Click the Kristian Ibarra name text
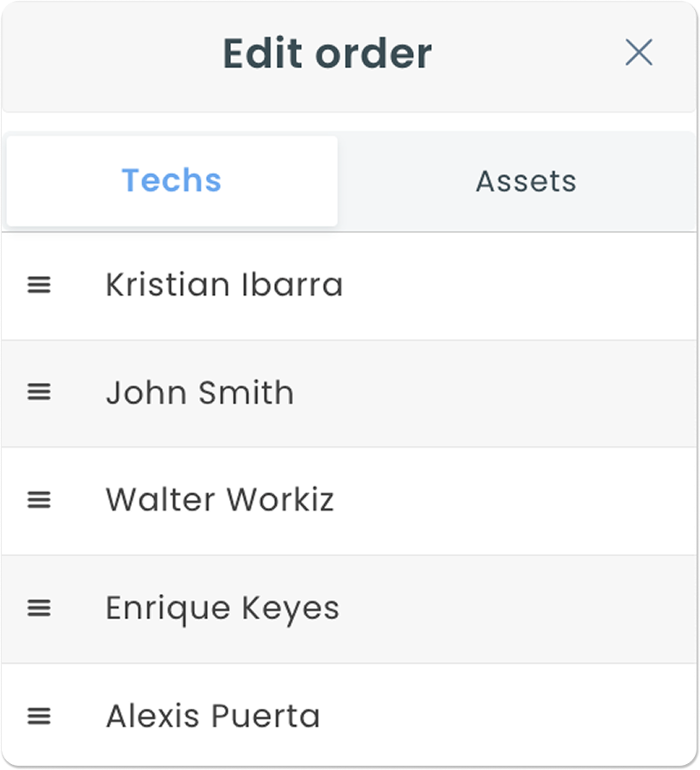The width and height of the screenshot is (700, 770). (224, 285)
